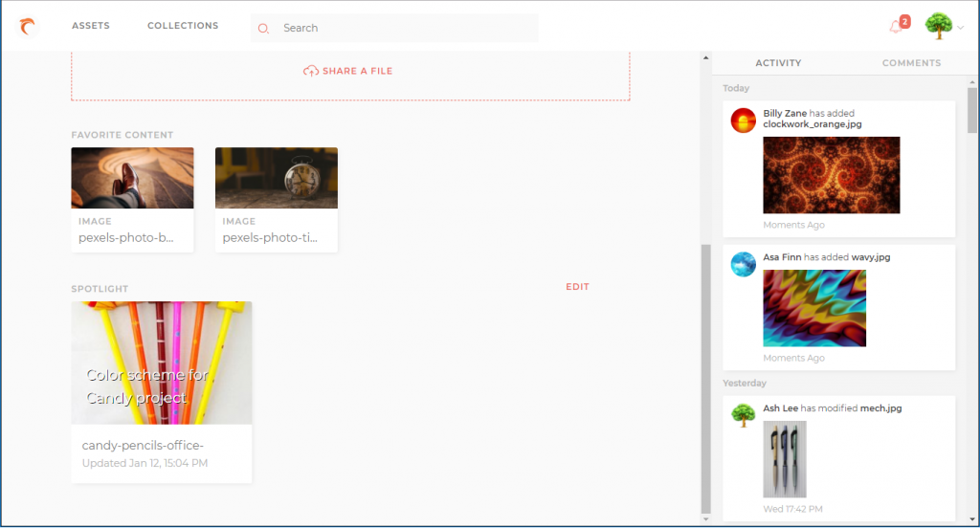Open the clockwork_orange fractal thumbnail

point(832,175)
